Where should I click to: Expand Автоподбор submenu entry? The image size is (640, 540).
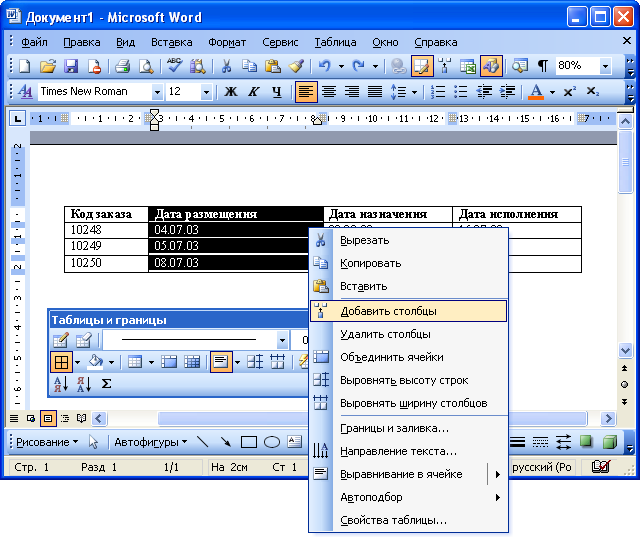tap(408, 498)
